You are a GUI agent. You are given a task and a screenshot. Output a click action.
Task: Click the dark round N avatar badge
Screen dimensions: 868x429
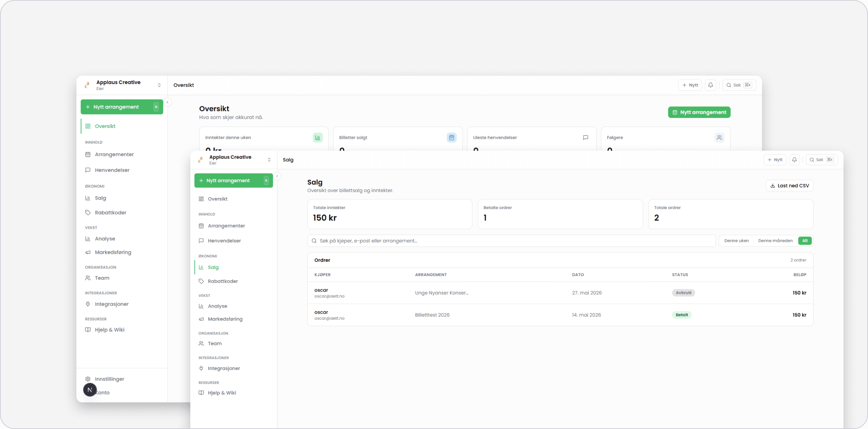90,390
